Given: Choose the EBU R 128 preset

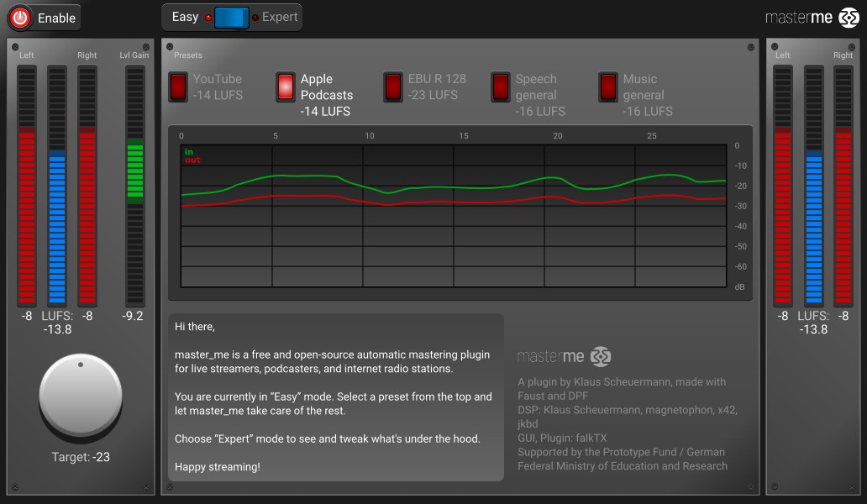Looking at the screenshot, I should point(393,87).
